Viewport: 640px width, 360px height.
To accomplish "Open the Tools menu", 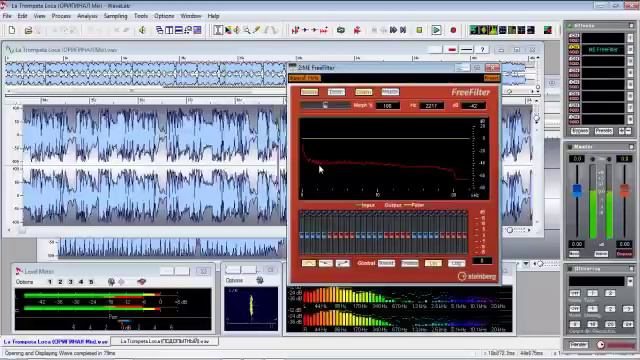I will (x=141, y=16).
